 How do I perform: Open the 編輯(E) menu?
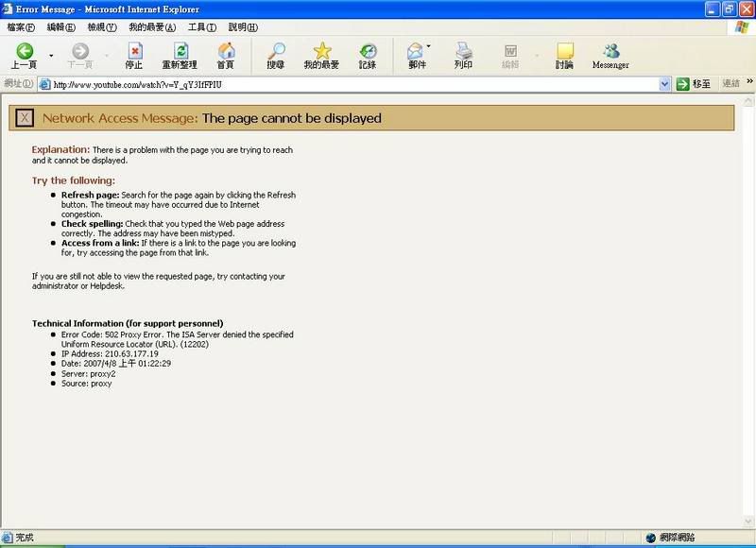(x=61, y=27)
